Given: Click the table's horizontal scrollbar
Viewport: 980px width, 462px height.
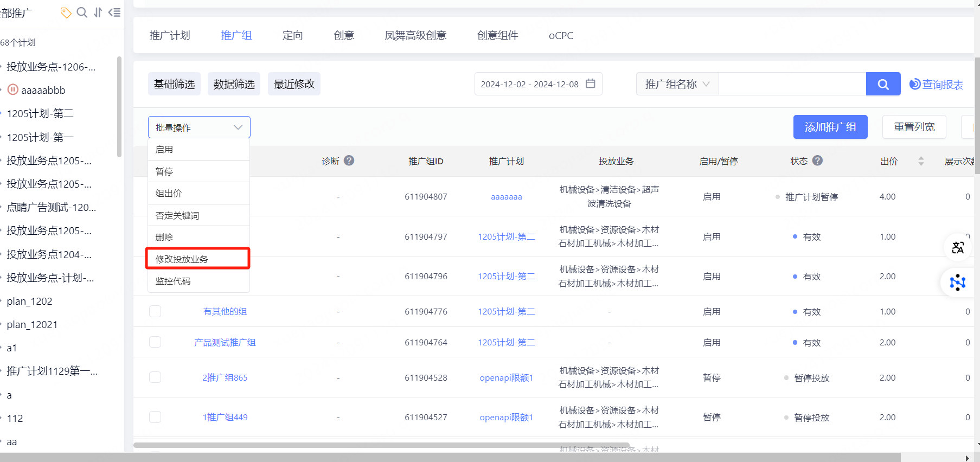Looking at the screenshot, I should 381,445.
